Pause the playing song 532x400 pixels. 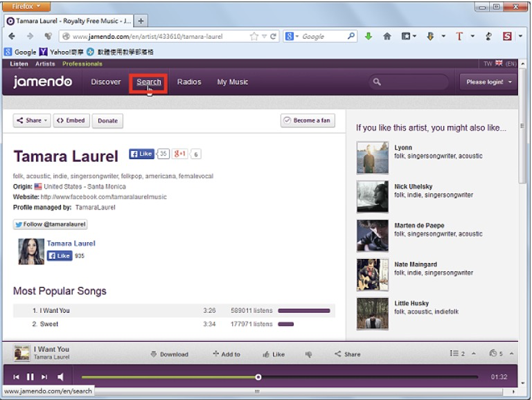click(30, 377)
